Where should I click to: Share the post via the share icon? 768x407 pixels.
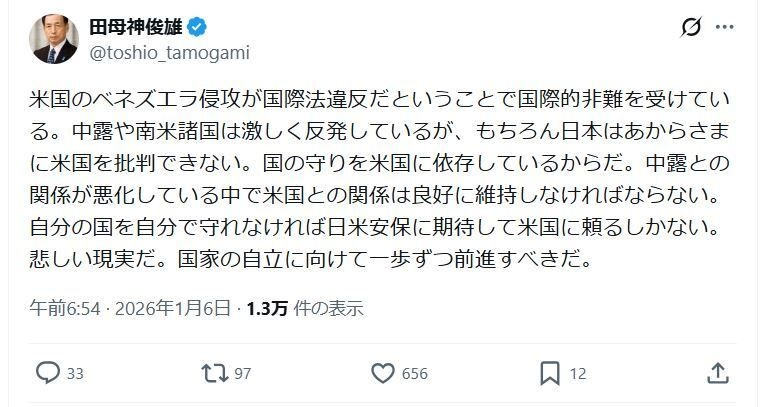click(x=717, y=373)
